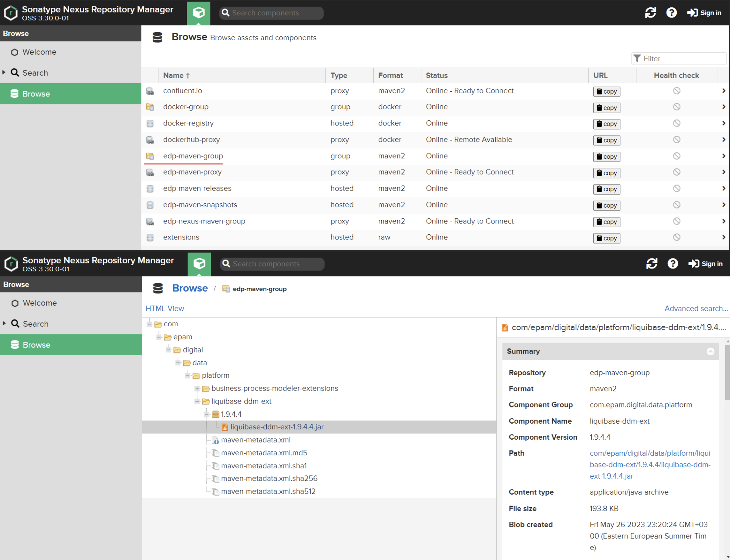
Task: Select Browse in the top sidebar
Action: point(71,94)
